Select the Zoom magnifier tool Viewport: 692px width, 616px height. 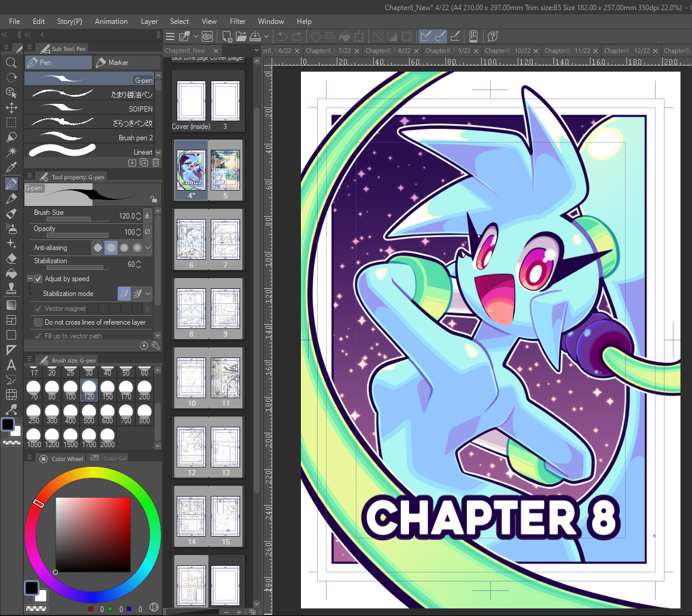tap(11, 63)
